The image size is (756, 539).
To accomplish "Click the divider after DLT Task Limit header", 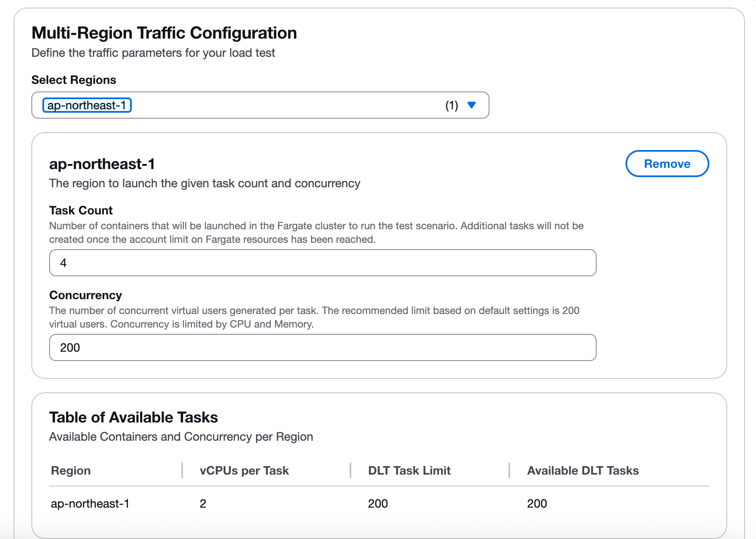I will [509, 470].
